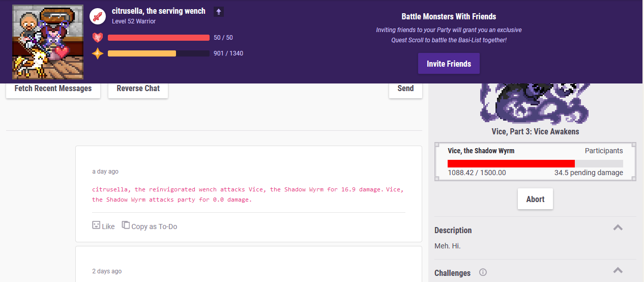Screen dimensions: 644x282
Task: Click Fetch Recent Messages button
Action: coord(53,89)
